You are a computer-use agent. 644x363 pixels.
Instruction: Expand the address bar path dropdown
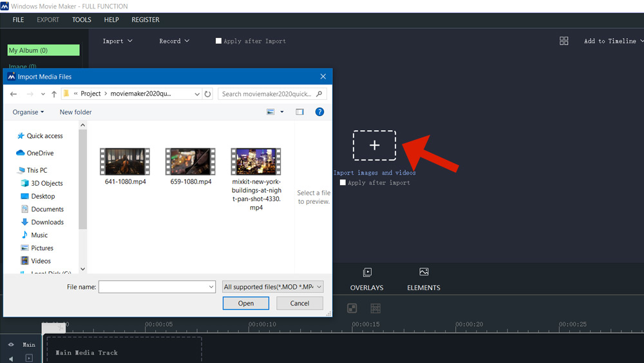[x=197, y=94]
